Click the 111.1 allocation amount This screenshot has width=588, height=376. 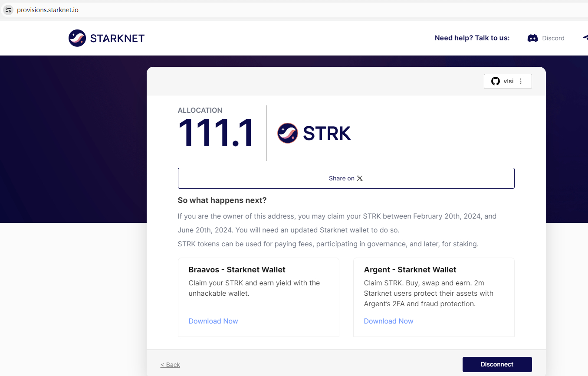pyautogui.click(x=216, y=133)
